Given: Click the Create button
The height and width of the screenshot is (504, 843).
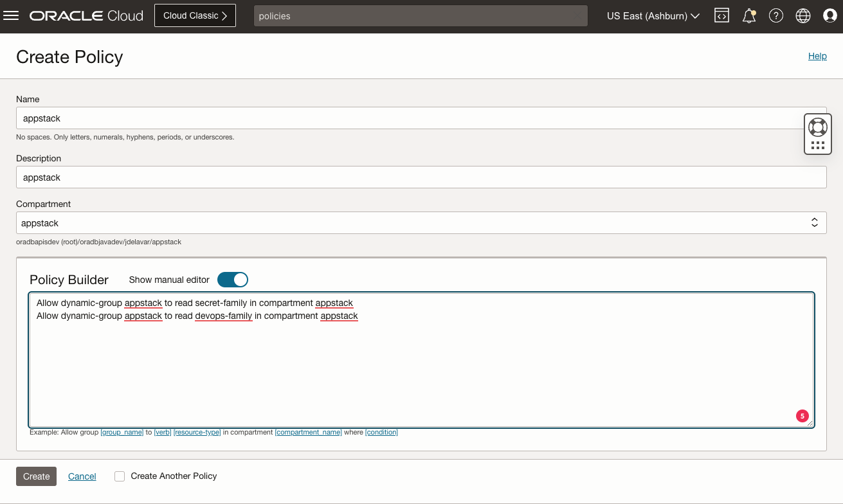Looking at the screenshot, I should [x=36, y=476].
